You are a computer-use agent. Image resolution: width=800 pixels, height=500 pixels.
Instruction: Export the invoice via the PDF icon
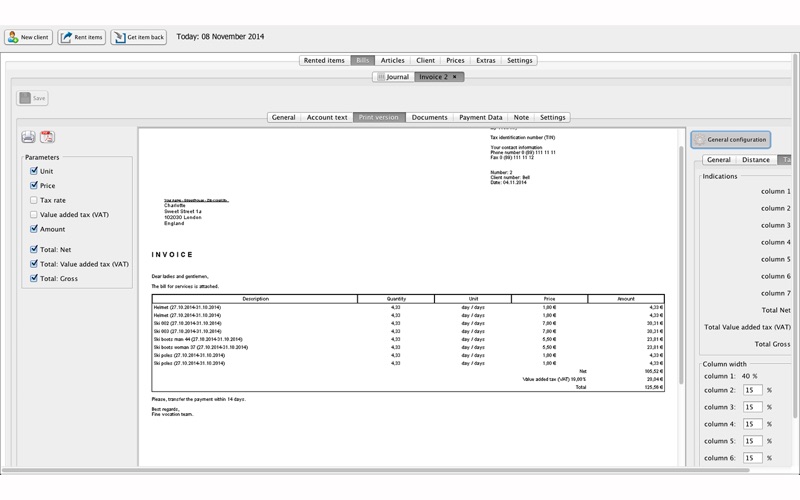tap(47, 137)
